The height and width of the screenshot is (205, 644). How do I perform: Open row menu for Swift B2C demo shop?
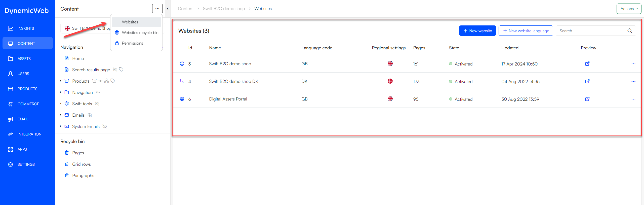coord(633,64)
